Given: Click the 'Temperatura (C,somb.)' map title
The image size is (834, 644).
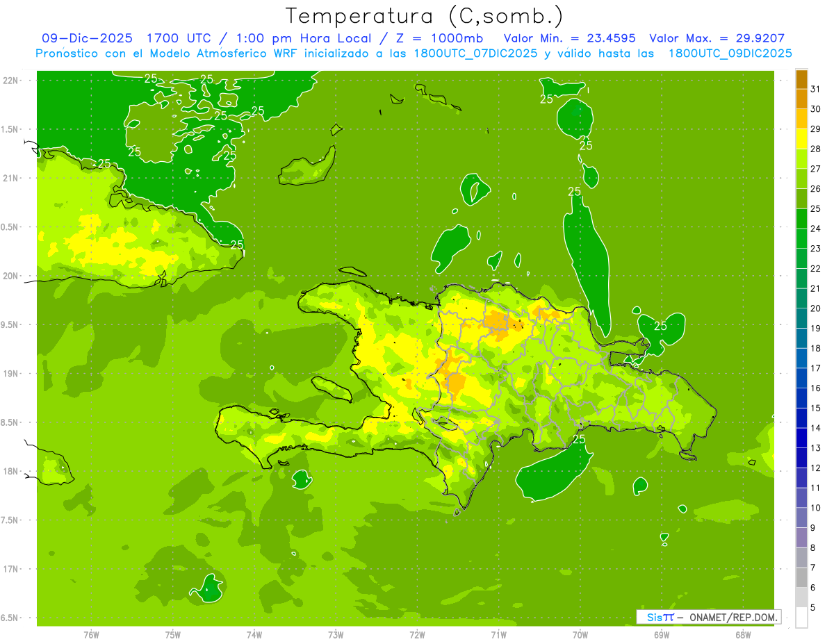Looking at the screenshot, I should pyautogui.click(x=424, y=16).
